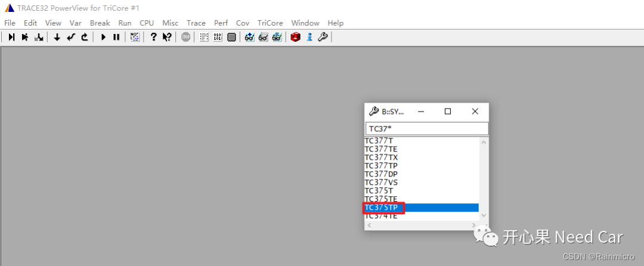Image resolution: width=644 pixels, height=266 pixels.
Task: Select TC377T in the CPU list
Action: pos(422,140)
